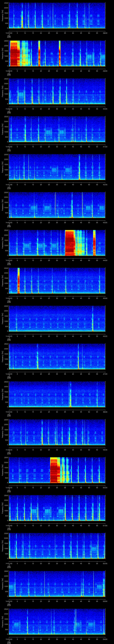Click the 14:44:00 start time label

[x=9, y=298]
